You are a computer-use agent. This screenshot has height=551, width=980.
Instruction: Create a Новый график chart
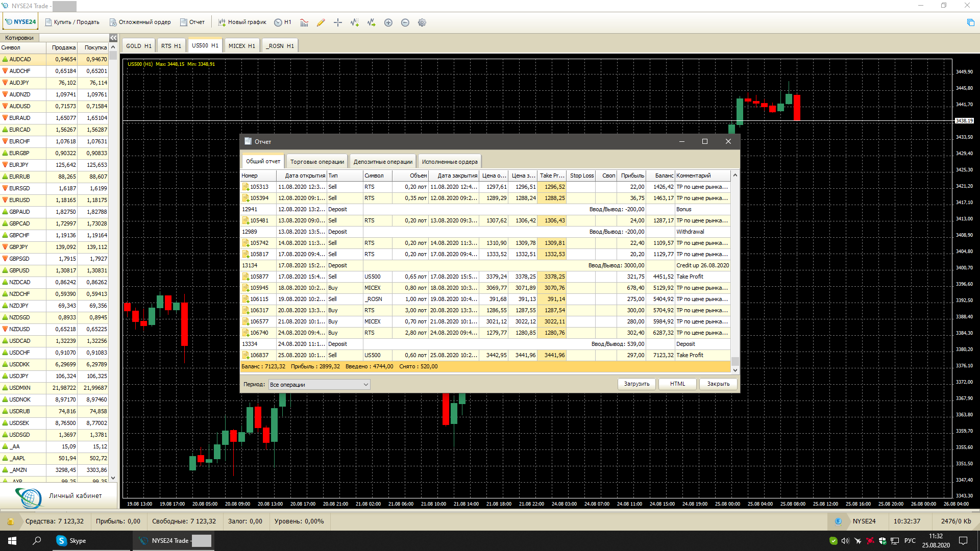click(x=242, y=22)
